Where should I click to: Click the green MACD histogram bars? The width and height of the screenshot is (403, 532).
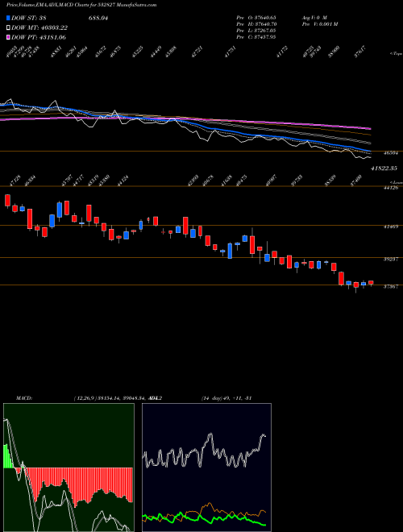[x=7, y=456]
